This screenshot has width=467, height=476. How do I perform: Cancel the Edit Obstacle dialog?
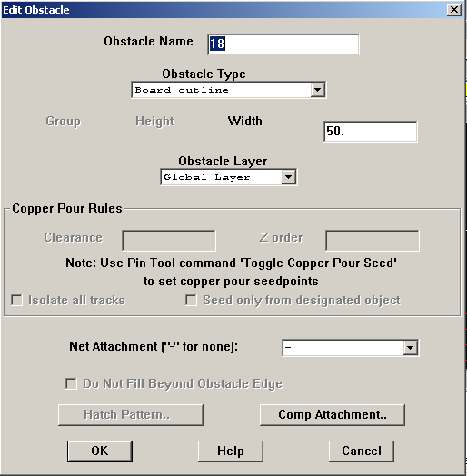362,451
